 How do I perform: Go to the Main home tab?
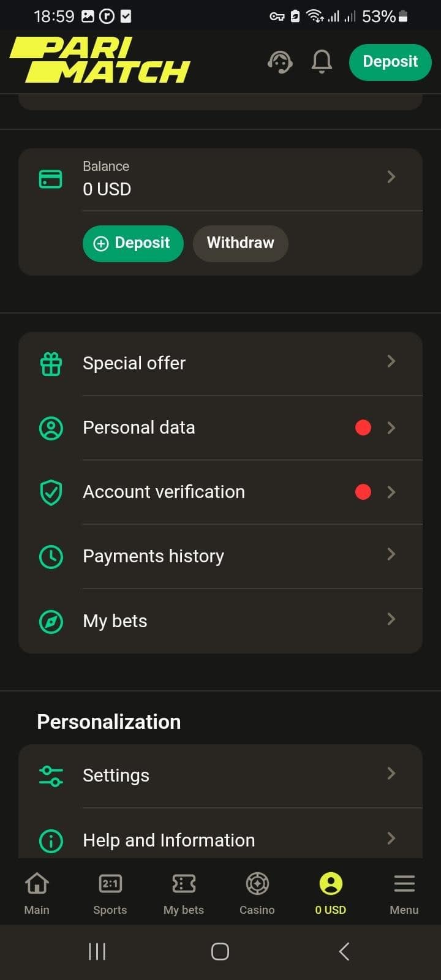[x=37, y=893]
